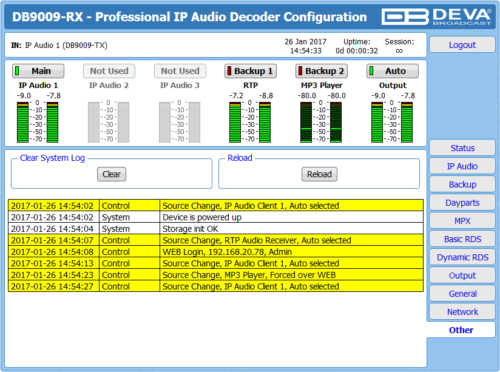The width and height of the screenshot is (500, 372).
Task: Select the Other tab
Action: [x=461, y=330]
